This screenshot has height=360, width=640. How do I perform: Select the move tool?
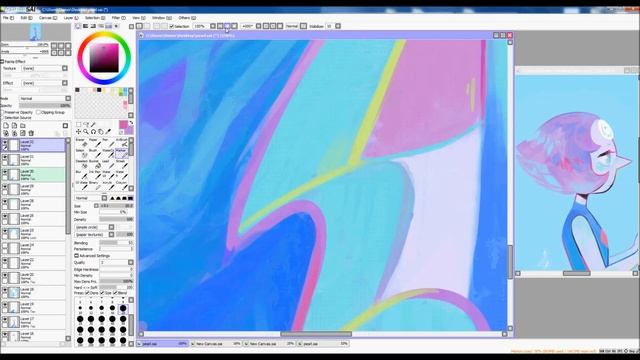[x=78, y=132]
